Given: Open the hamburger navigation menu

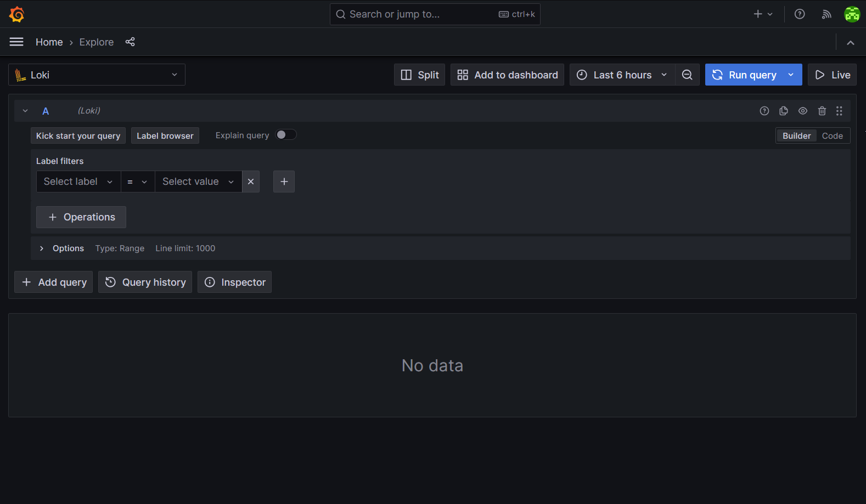Looking at the screenshot, I should (16, 42).
